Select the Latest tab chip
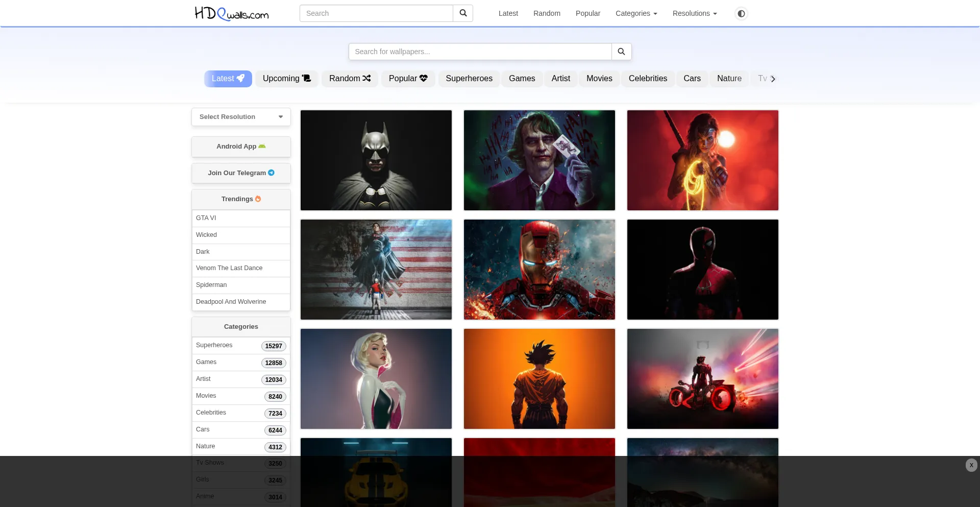This screenshot has height=507, width=980. (x=228, y=79)
